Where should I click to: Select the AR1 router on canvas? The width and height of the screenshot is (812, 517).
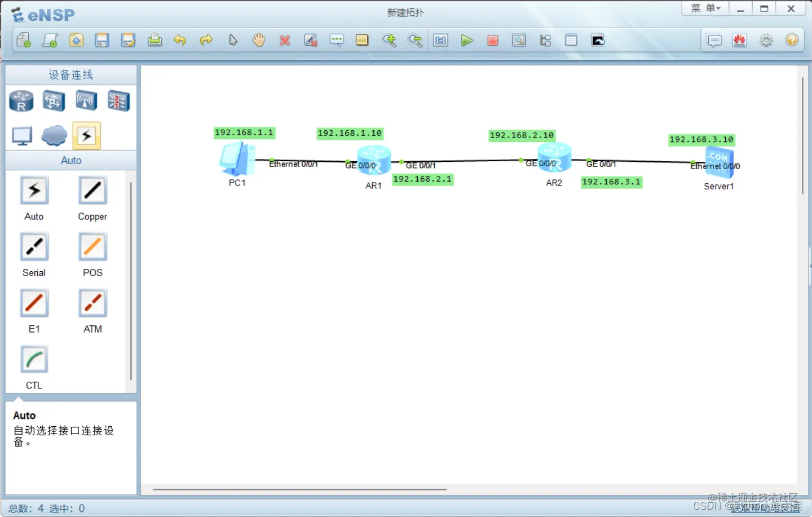(x=374, y=160)
